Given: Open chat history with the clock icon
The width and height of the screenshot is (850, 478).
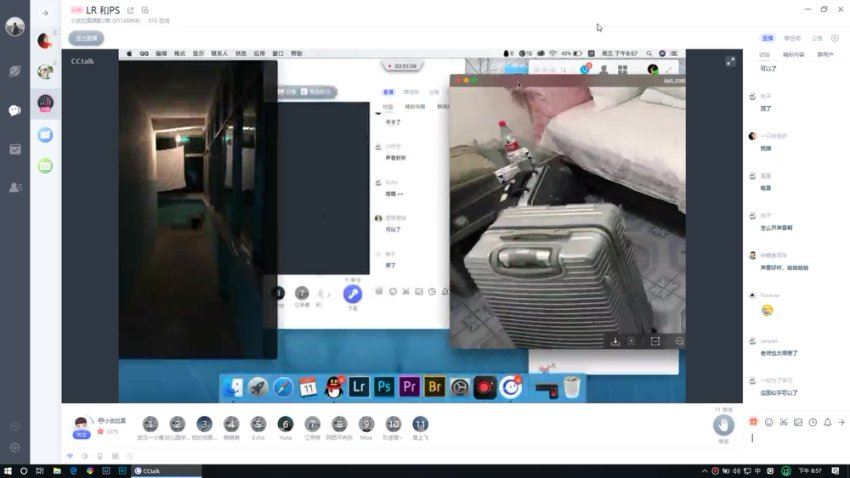Looking at the screenshot, I should click(813, 422).
